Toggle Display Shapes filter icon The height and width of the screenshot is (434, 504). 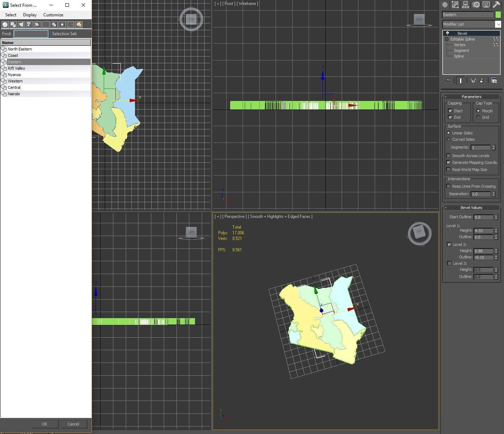(13, 25)
